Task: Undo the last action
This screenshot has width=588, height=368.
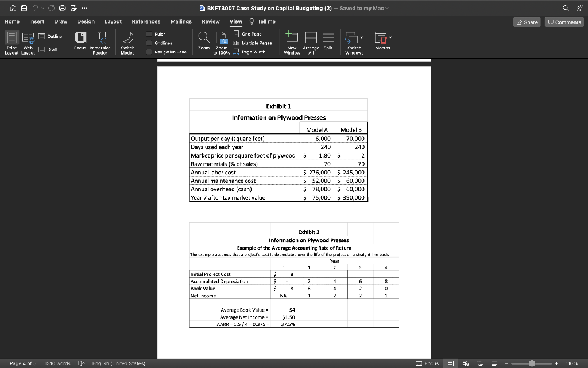Action: click(35, 8)
